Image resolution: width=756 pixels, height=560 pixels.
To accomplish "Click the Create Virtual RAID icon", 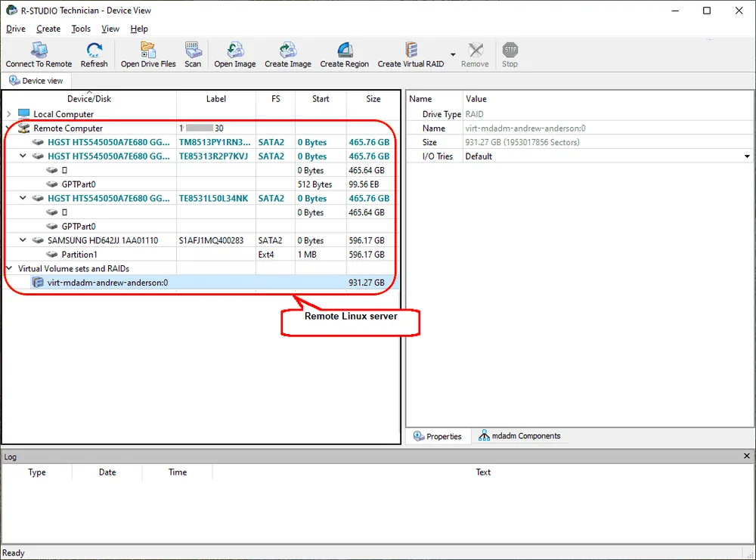I will point(411,50).
